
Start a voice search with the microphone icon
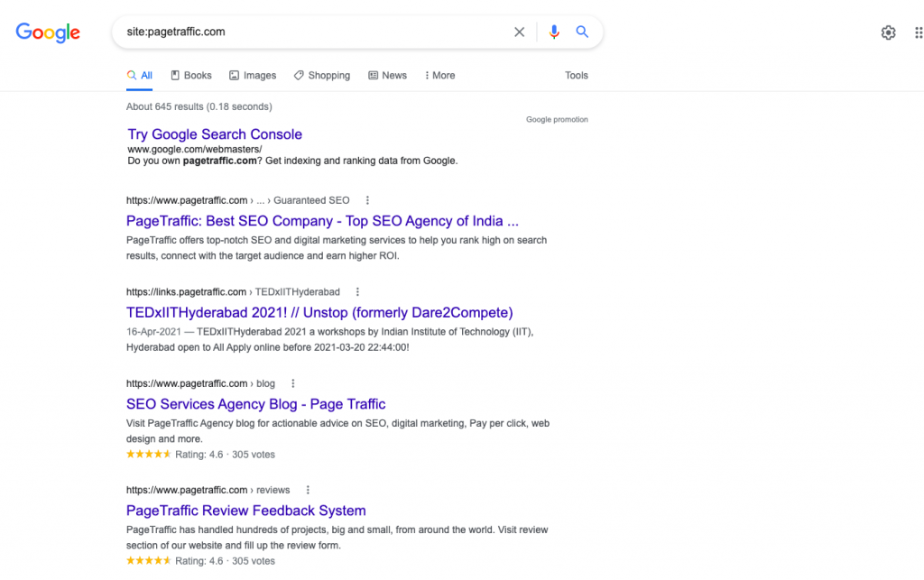[553, 32]
